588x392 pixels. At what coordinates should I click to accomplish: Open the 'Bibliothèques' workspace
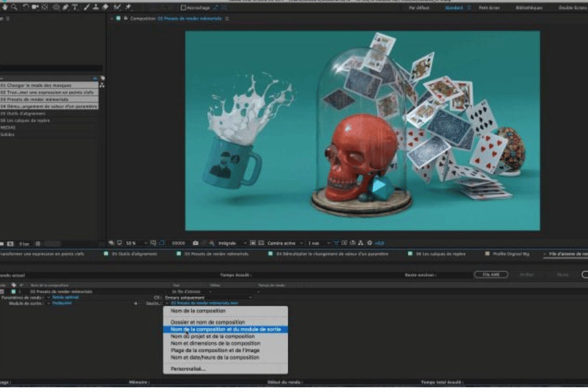[x=529, y=8]
